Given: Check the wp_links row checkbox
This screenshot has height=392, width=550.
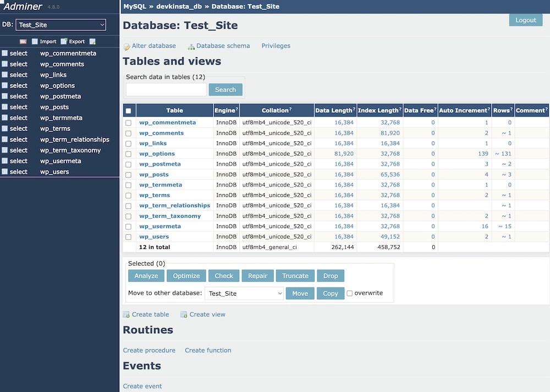Looking at the screenshot, I should [x=128, y=143].
